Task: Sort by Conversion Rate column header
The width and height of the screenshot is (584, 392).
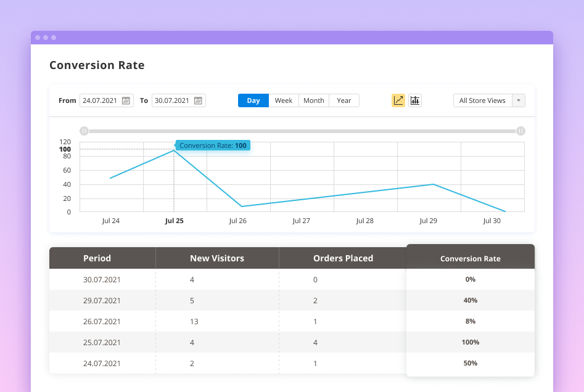Action: coord(470,259)
